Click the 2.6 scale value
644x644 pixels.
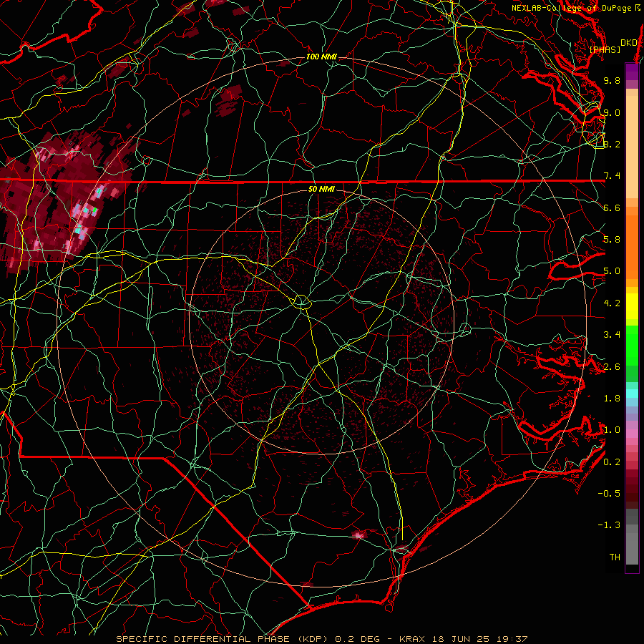612,367
